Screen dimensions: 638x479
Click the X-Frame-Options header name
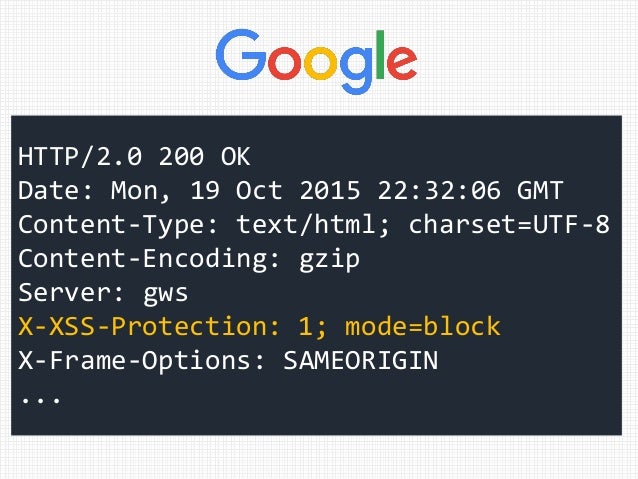click(x=141, y=361)
